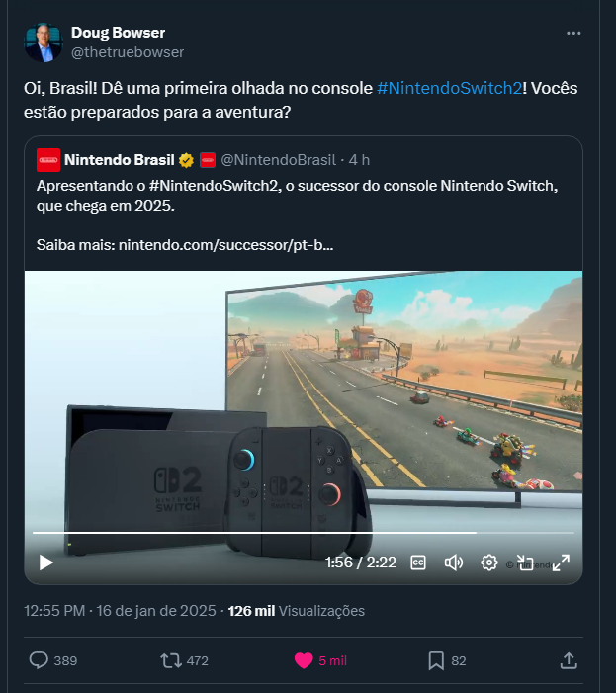Click Doug Bowser's profile avatar
This screenshot has height=693, width=616.
coord(44,43)
